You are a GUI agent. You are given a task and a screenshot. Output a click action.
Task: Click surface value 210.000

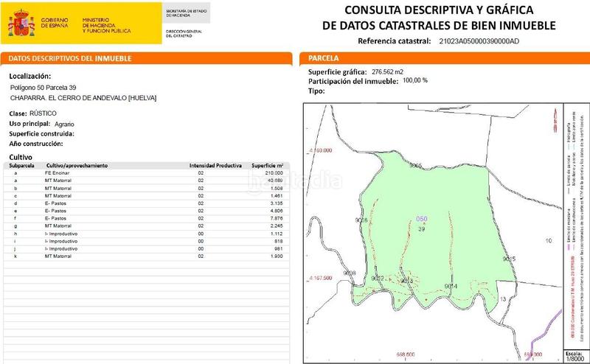(274, 173)
